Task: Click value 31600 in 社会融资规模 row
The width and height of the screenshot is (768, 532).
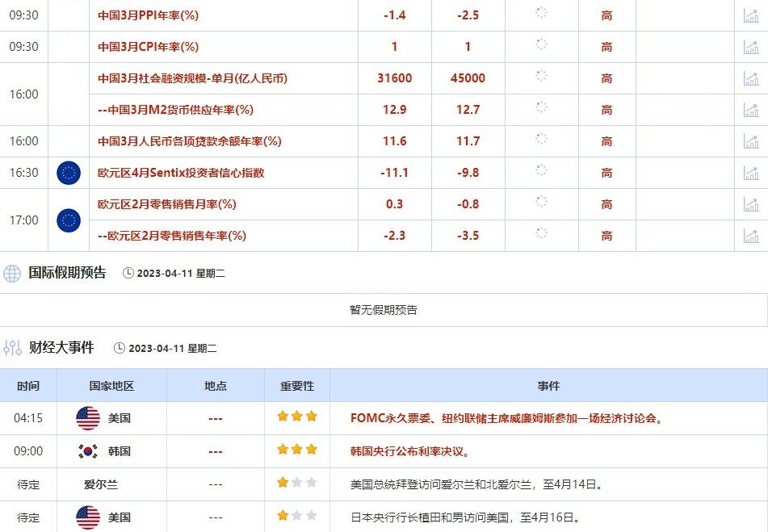Action: (394, 78)
